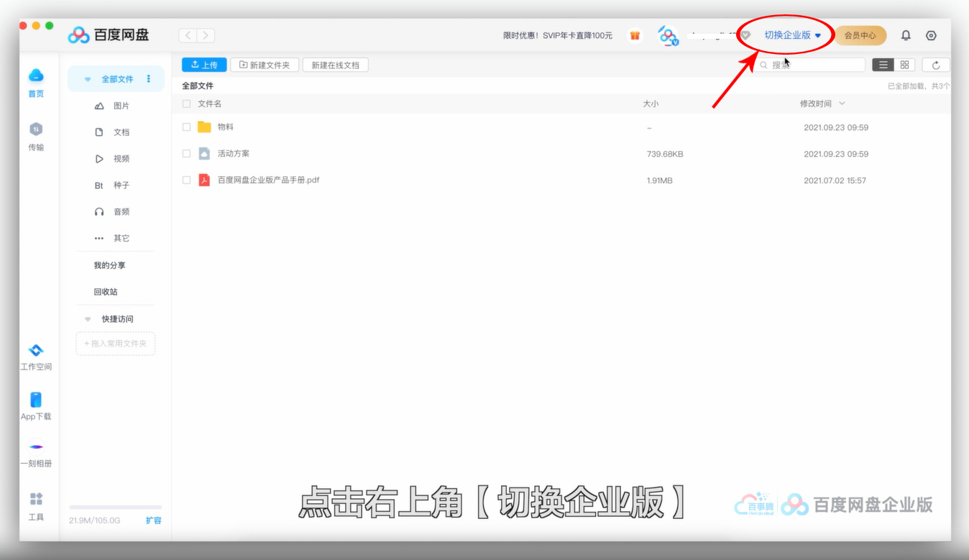Click the forward navigation arrow
The width and height of the screenshot is (969, 560).
point(206,35)
